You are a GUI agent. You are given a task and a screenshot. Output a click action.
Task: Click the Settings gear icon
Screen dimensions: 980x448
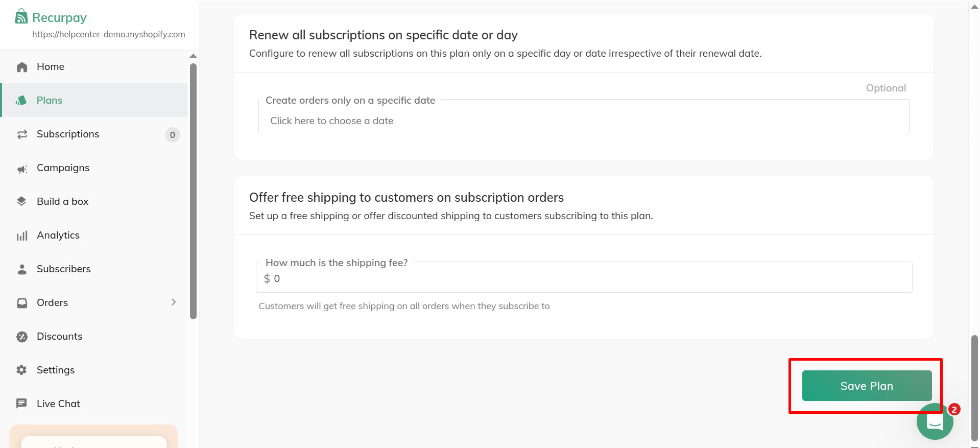pos(21,370)
